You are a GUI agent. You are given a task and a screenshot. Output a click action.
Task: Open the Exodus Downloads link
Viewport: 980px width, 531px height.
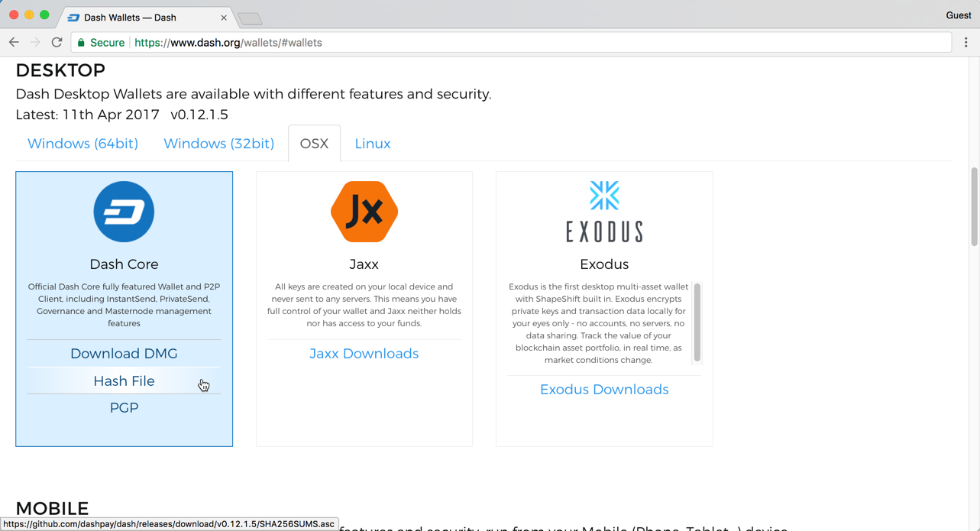(x=604, y=390)
